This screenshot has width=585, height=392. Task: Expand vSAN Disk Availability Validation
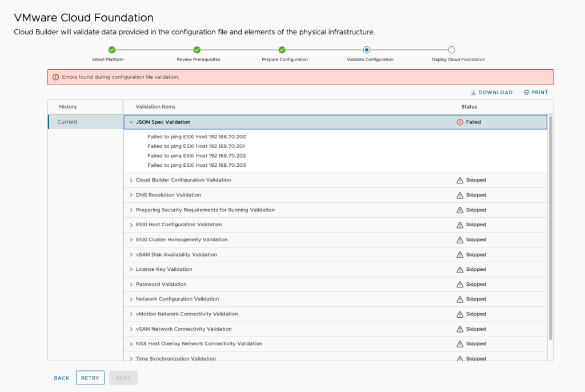point(131,255)
